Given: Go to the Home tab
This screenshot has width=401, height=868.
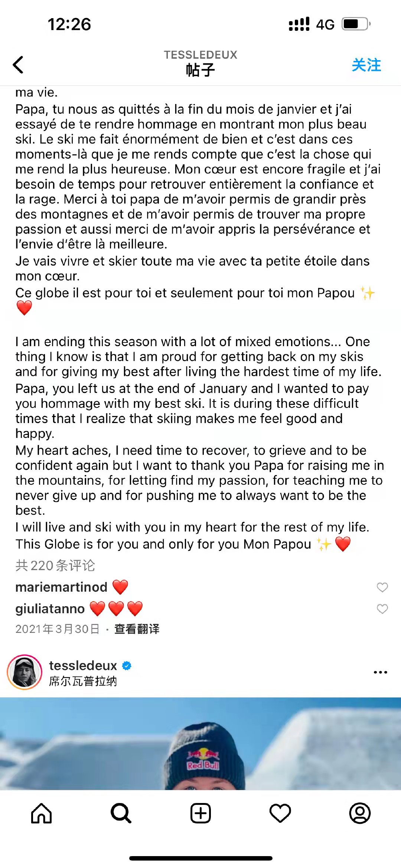Looking at the screenshot, I should (x=41, y=813).
